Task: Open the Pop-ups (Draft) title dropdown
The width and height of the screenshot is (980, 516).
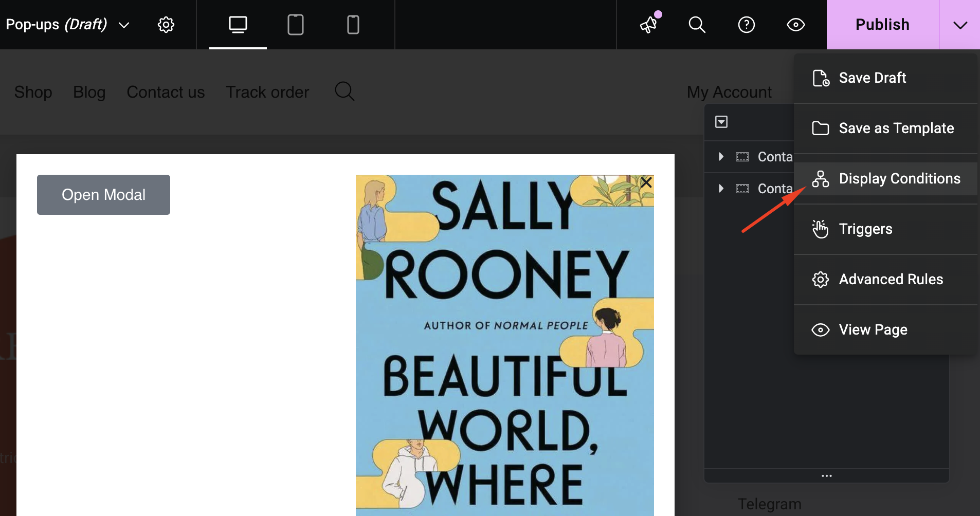Action: [67, 25]
